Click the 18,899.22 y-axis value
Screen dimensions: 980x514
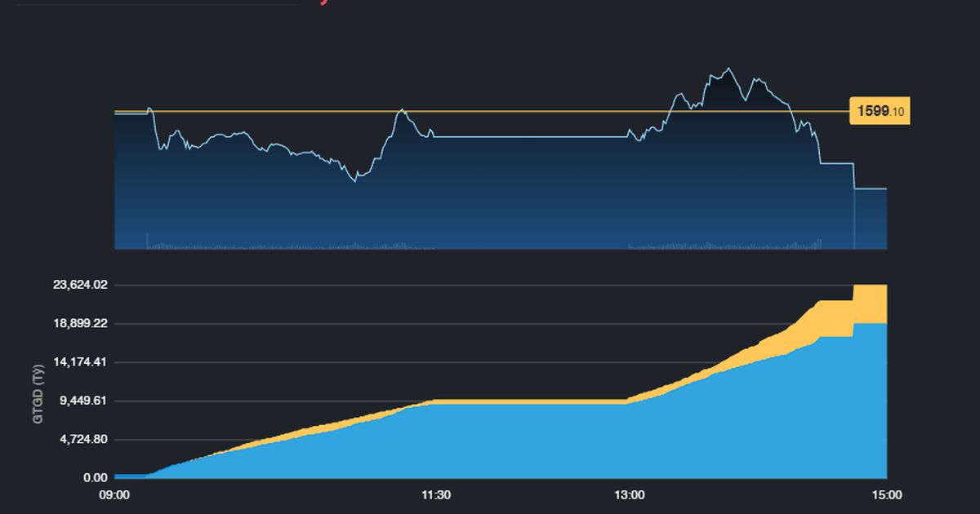78,323
